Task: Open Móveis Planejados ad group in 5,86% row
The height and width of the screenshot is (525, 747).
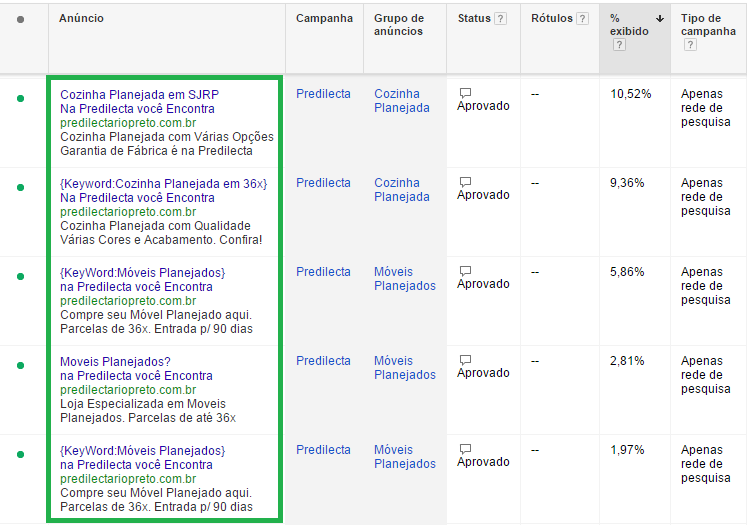Action: [x=405, y=279]
